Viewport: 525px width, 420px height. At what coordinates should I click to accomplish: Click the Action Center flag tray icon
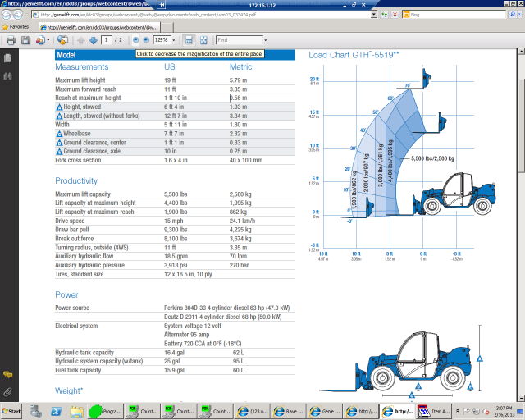tap(467, 411)
